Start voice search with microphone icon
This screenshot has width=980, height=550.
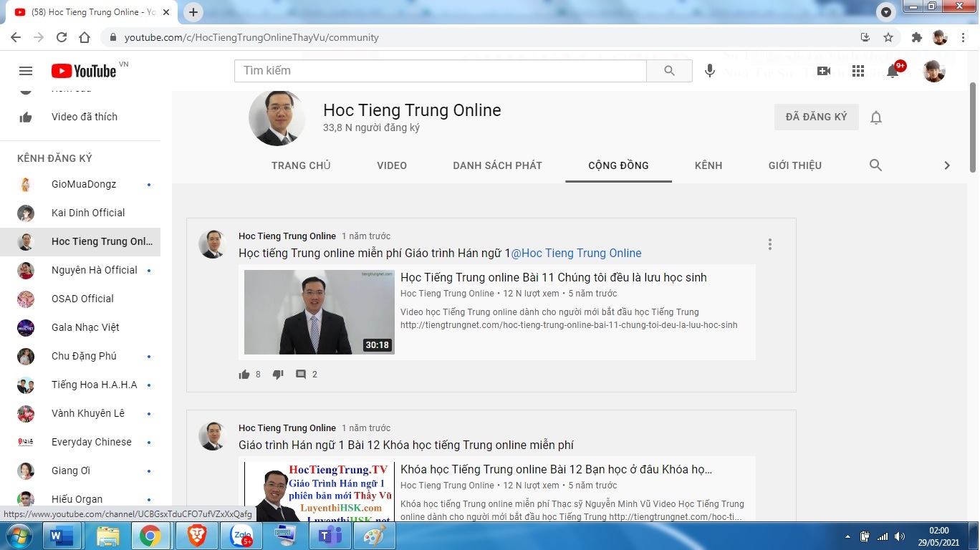710,71
